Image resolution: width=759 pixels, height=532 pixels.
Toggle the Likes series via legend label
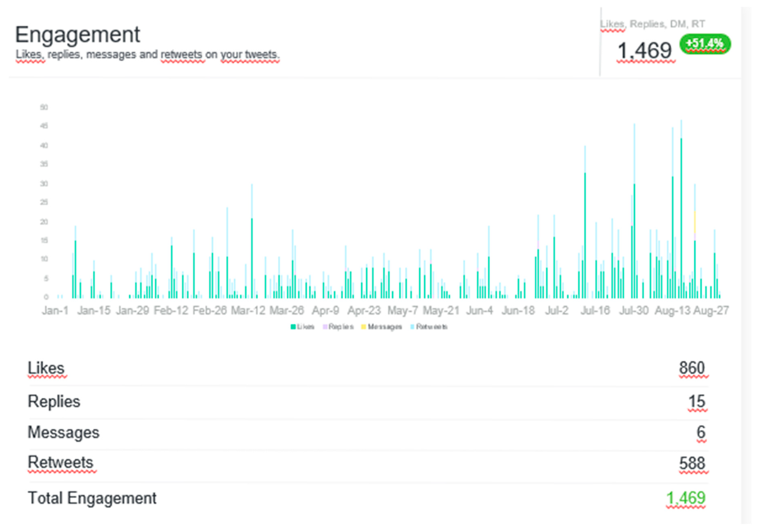pos(306,327)
